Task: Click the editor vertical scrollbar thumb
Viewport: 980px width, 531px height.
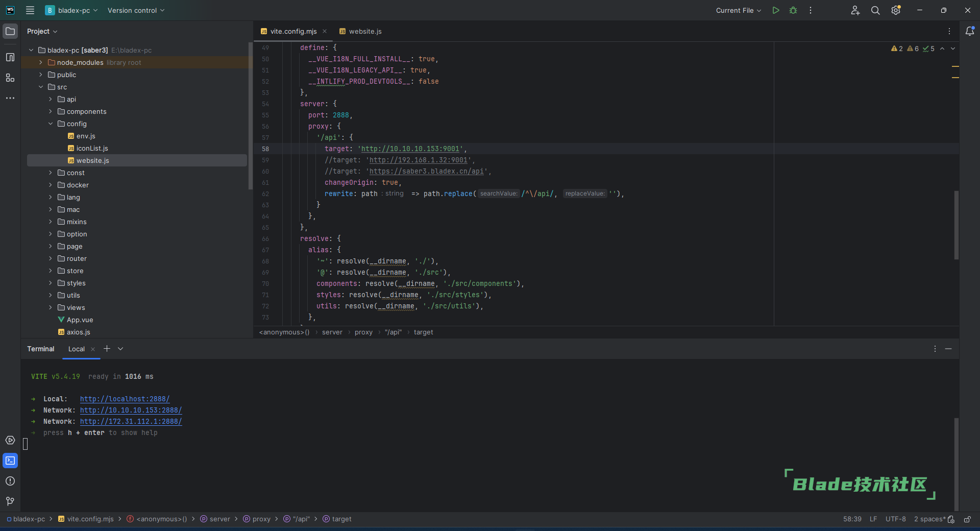Action: click(x=956, y=225)
